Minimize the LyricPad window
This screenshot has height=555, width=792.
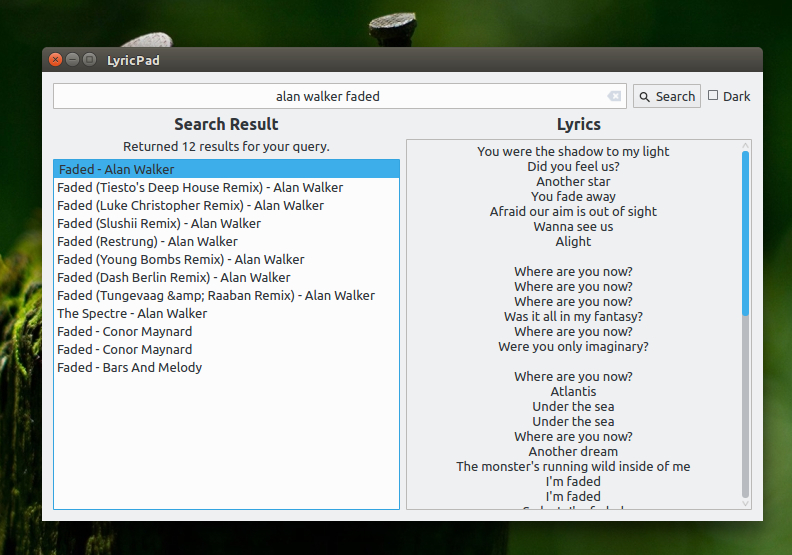pyautogui.click(x=73, y=60)
